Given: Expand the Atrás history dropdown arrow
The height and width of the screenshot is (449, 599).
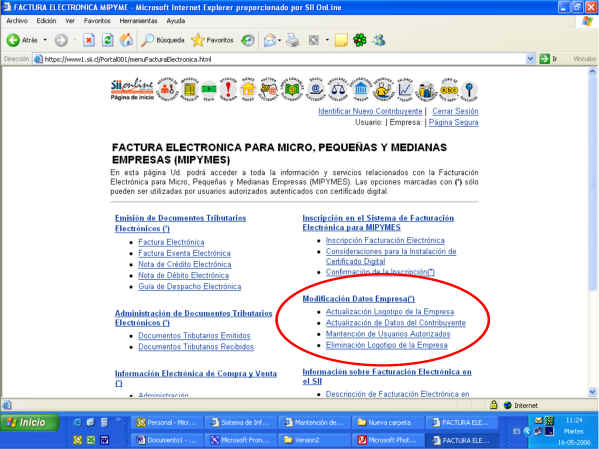Looking at the screenshot, I should coord(45,40).
